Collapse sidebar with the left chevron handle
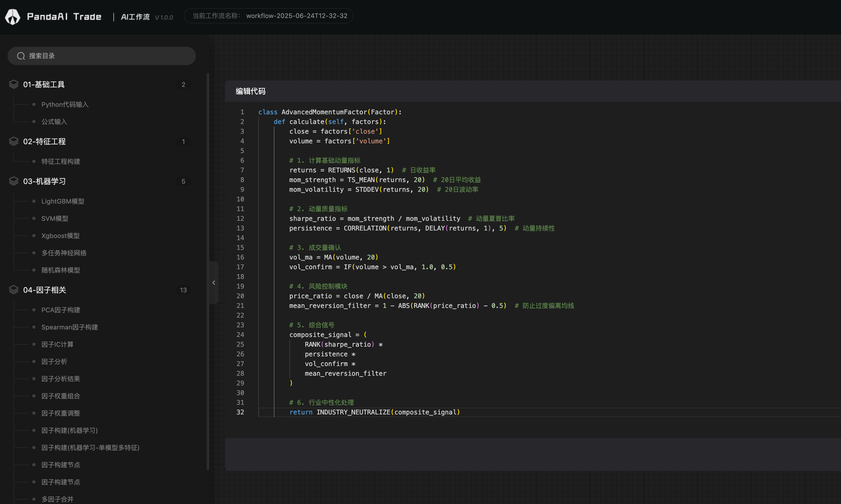 tap(214, 283)
